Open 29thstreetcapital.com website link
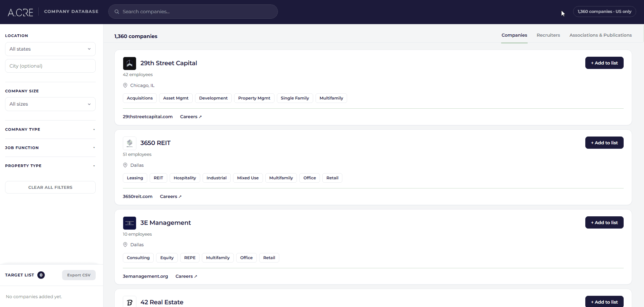644x307 pixels. 148,117
